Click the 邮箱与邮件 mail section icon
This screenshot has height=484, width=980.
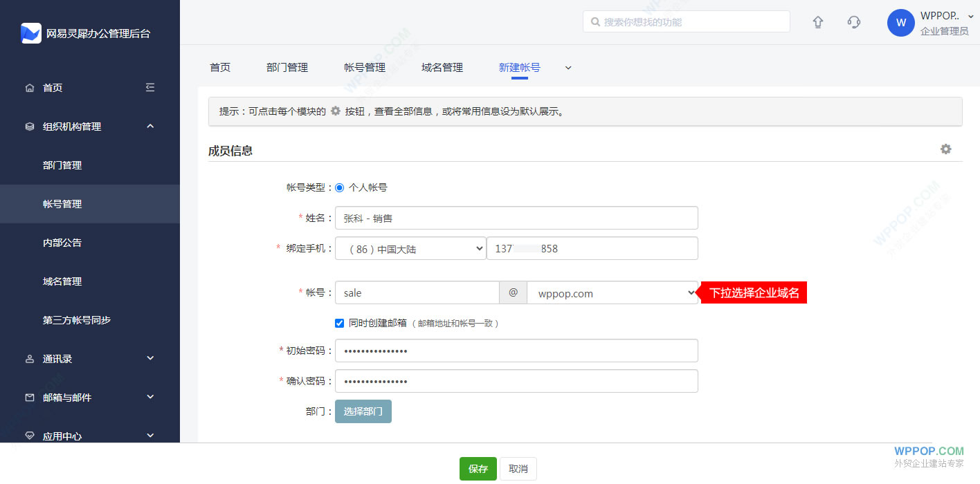pyautogui.click(x=29, y=397)
